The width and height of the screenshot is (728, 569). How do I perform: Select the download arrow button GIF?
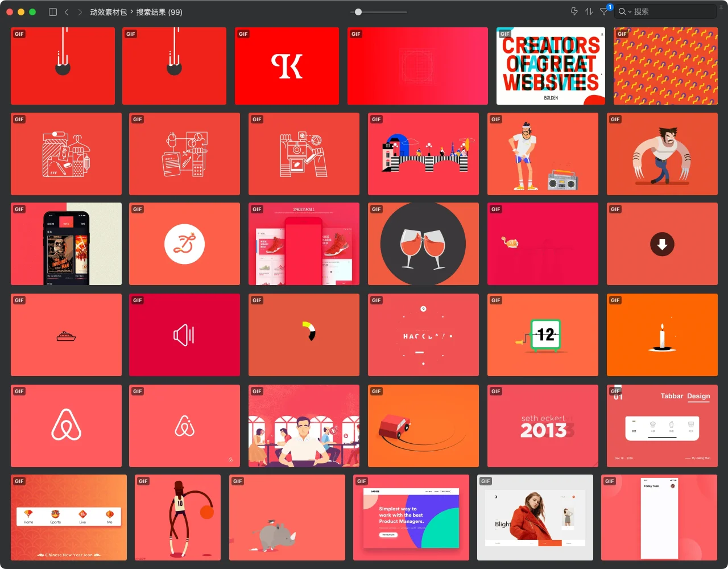pos(662,244)
